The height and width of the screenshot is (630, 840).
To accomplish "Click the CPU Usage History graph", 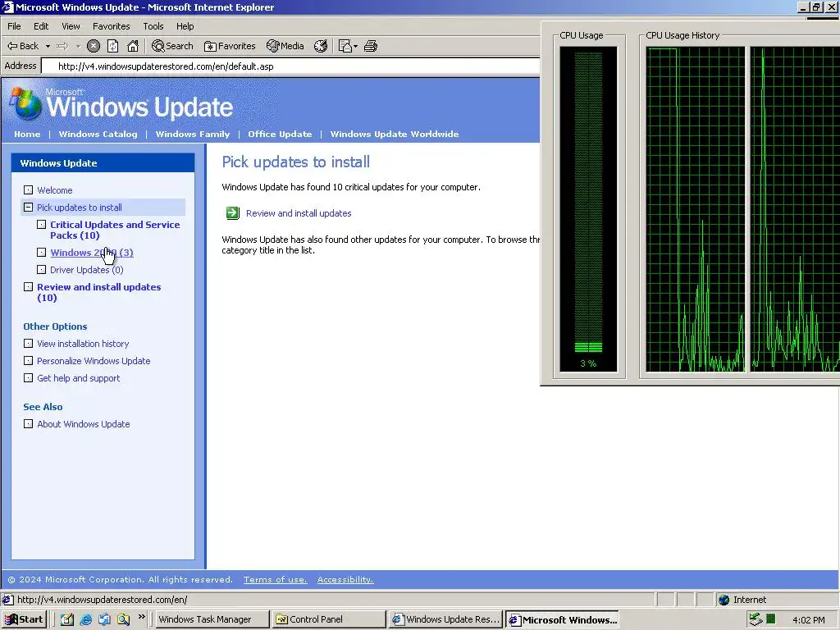I will pos(742,209).
